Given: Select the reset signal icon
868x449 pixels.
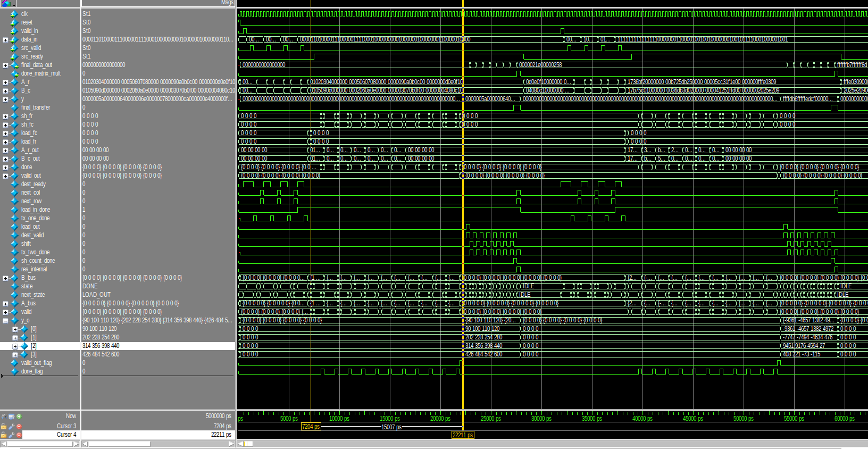Looking at the screenshot, I should click(14, 22).
